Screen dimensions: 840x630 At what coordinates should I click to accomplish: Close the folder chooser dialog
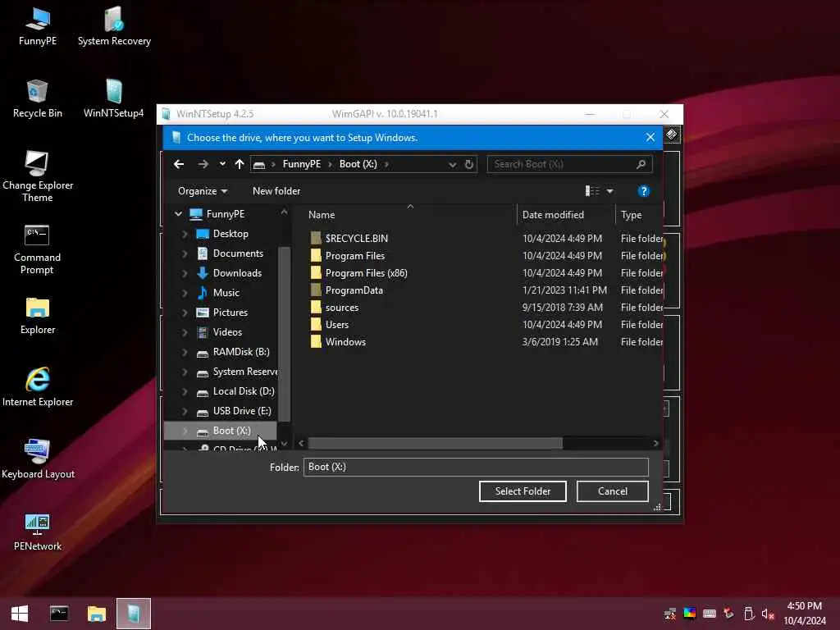[651, 138]
